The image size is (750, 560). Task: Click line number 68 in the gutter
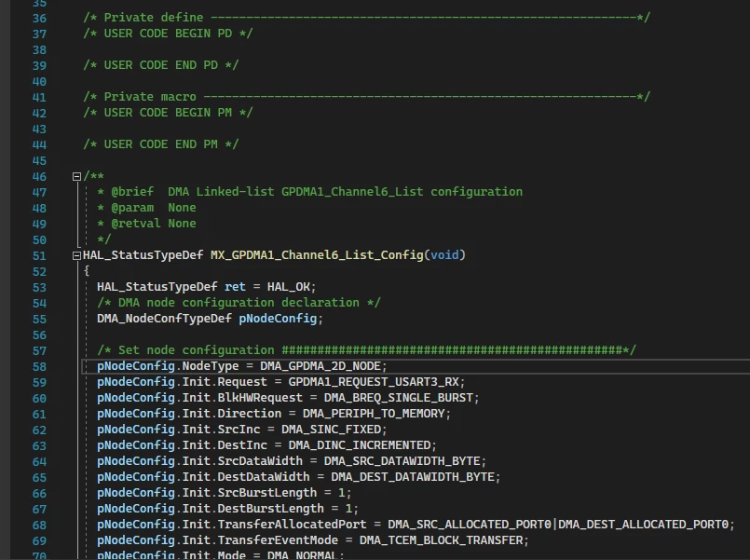(39, 526)
